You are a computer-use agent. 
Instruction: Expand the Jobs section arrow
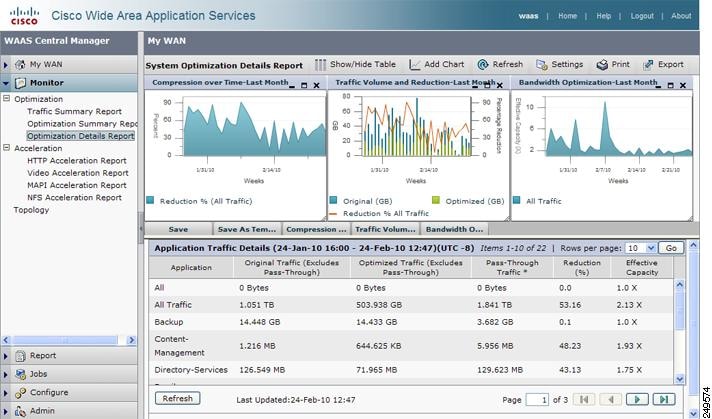(x=5, y=375)
